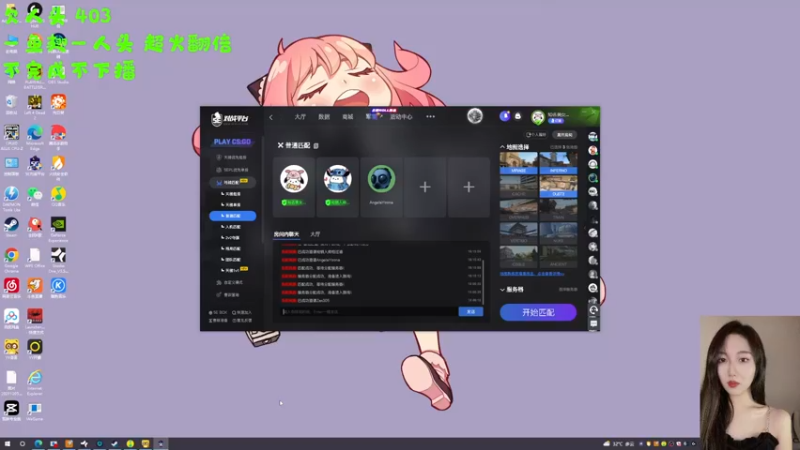Open DAEMON Tools Lite desktop icon
Screen dimensions: 800x450
[11, 198]
